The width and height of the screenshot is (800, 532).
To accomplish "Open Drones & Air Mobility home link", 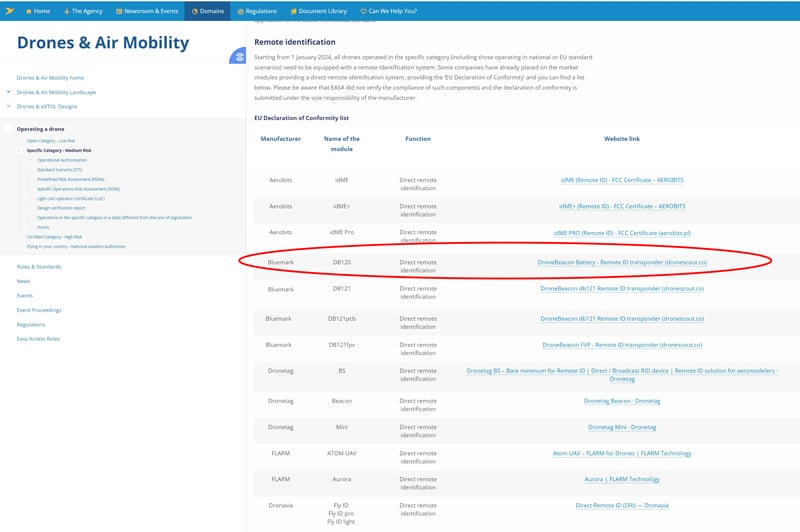I will (x=49, y=77).
